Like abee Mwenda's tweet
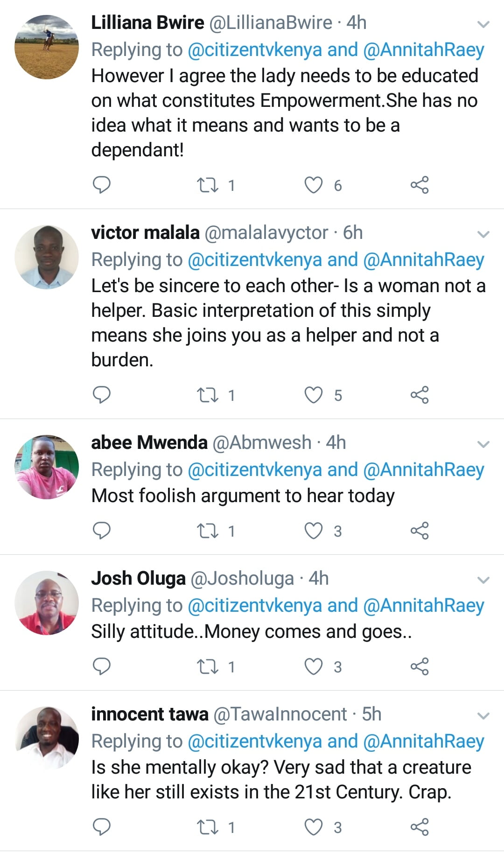The width and height of the screenshot is (504, 853). tap(313, 531)
